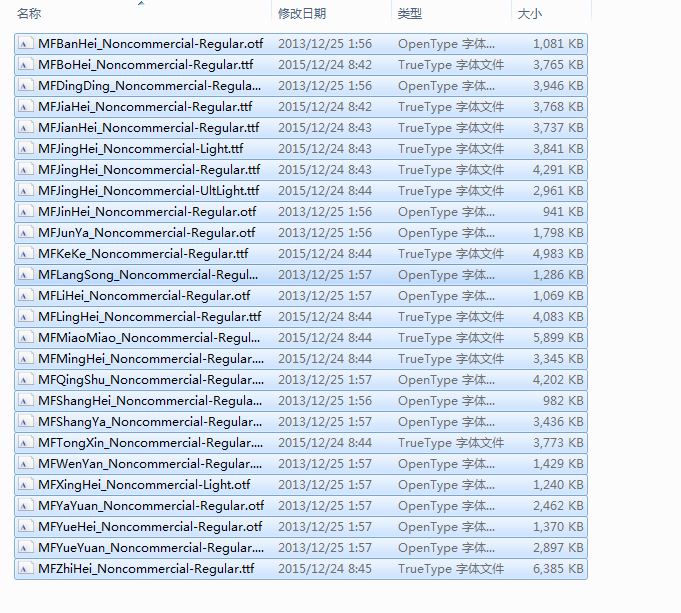The image size is (681, 613).
Task: Click icon of MFLingHei_Noncommercial-Regular.ttf
Action: coord(26,317)
